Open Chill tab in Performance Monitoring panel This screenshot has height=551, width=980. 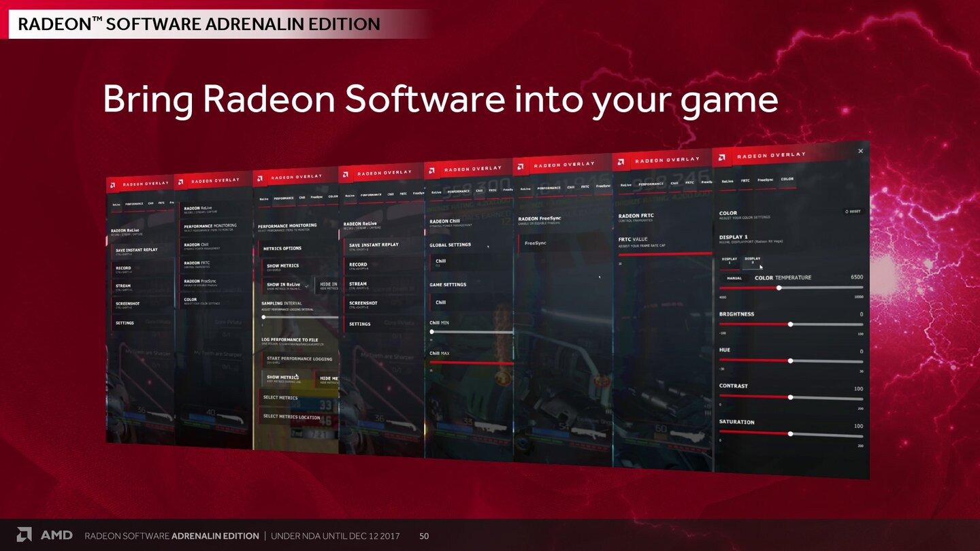coord(302,197)
